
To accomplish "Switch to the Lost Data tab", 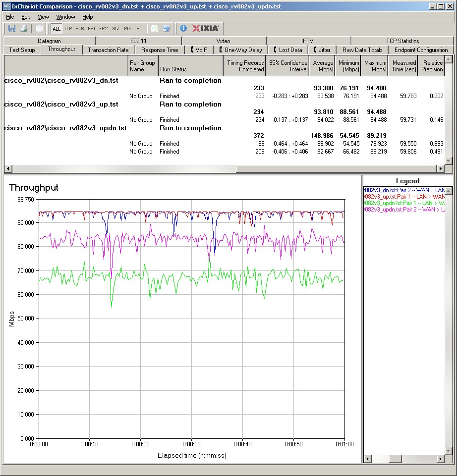I will coord(288,50).
